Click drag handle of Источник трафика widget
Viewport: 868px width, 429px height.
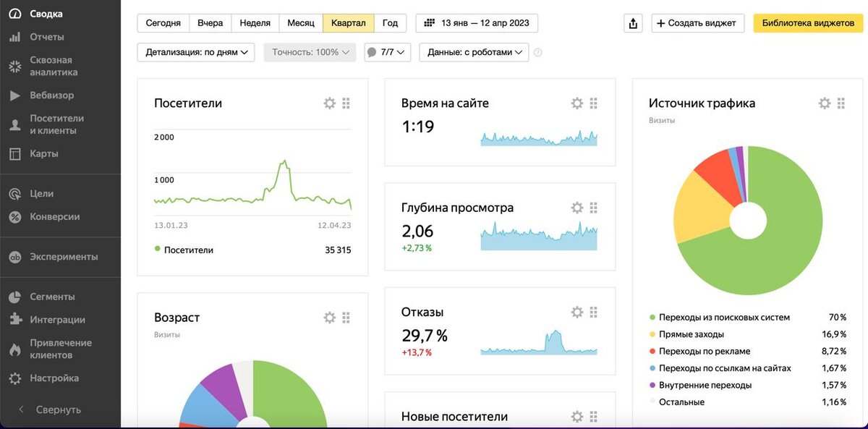click(x=841, y=103)
